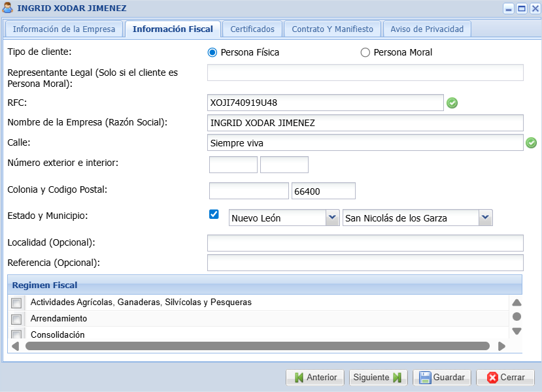Maximize the client window
Image resolution: width=542 pixels, height=392 pixels.
tap(521, 8)
